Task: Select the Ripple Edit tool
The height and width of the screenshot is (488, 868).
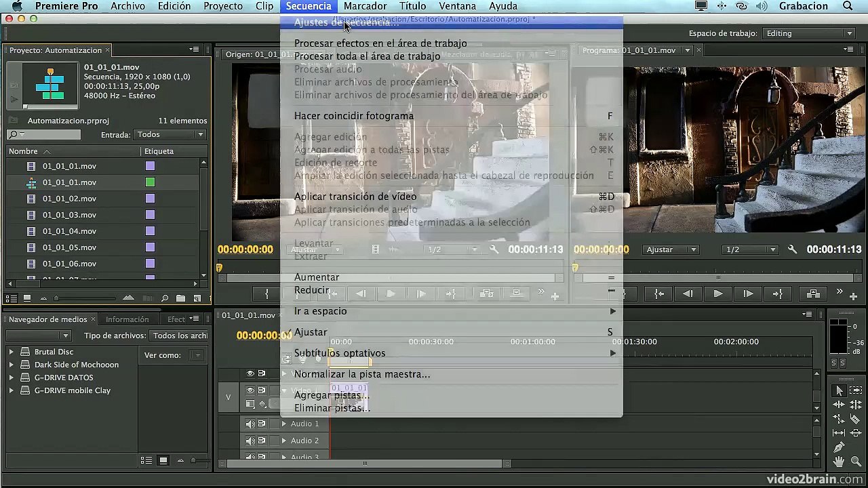Action: click(840, 405)
